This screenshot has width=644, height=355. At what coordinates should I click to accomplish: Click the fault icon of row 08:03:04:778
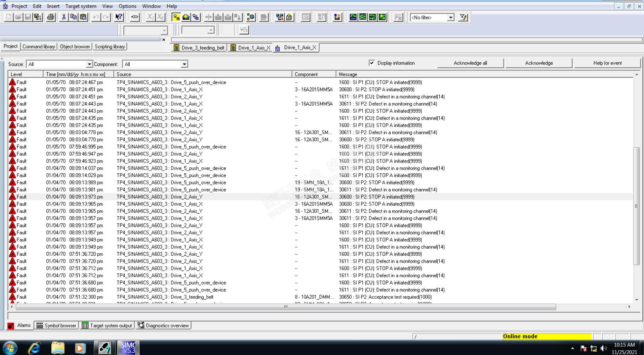(x=12, y=132)
